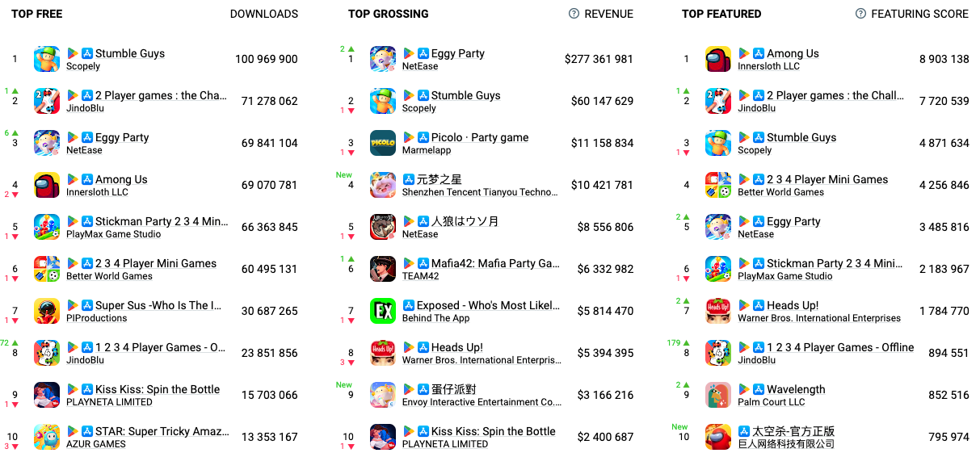Select the Top Free column header

point(37,14)
